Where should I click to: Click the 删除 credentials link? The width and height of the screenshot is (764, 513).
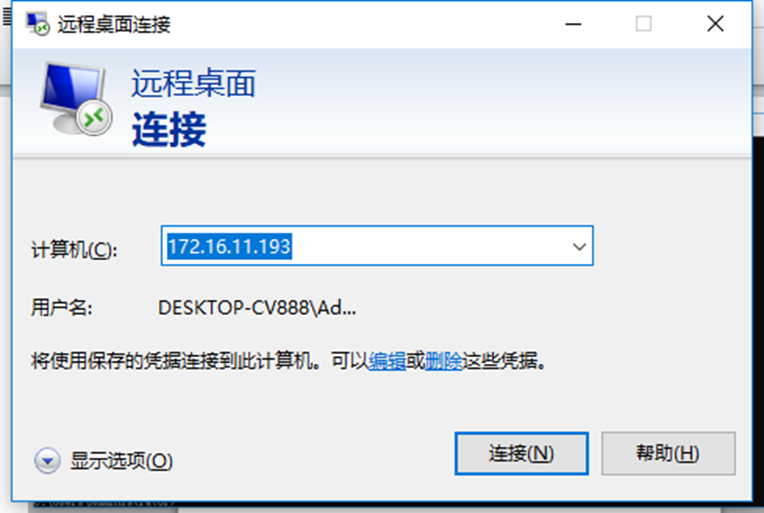pyautogui.click(x=443, y=361)
